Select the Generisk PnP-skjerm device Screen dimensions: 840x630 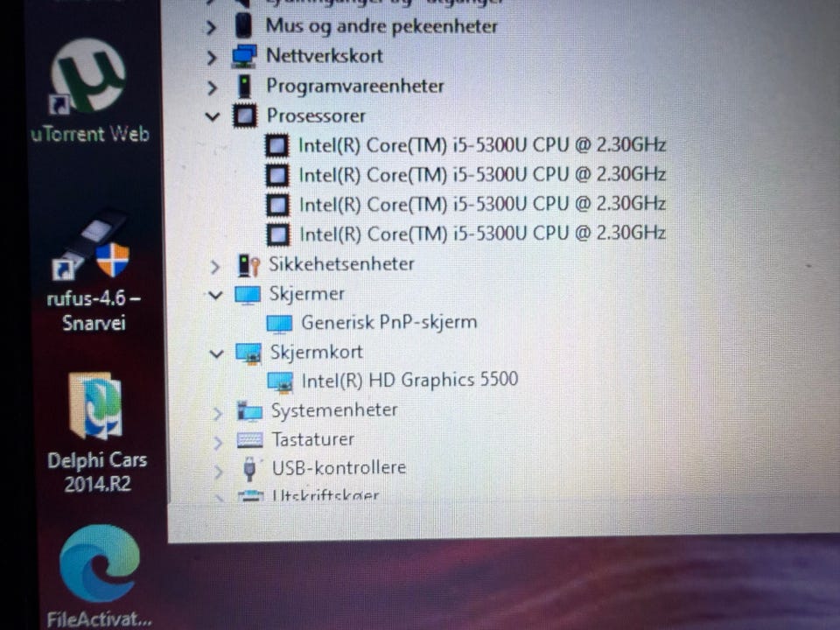pos(388,323)
